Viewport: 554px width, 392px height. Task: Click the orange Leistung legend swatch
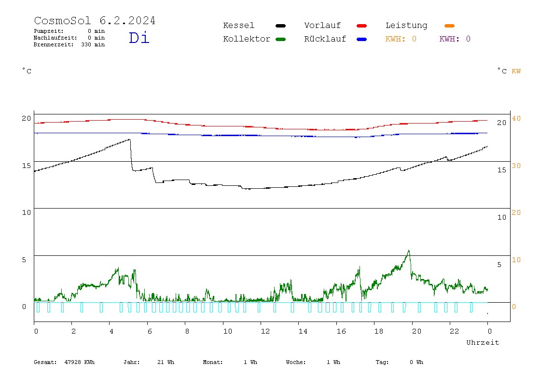point(449,26)
